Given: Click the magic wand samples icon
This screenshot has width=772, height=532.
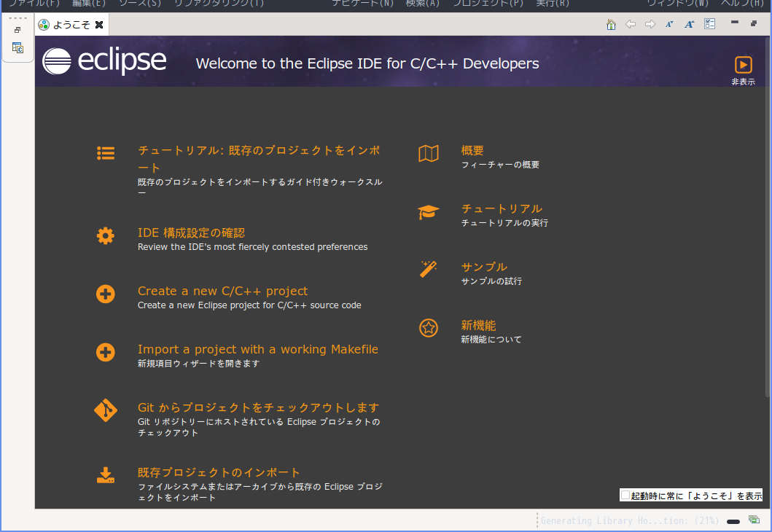Looking at the screenshot, I should tap(429, 269).
